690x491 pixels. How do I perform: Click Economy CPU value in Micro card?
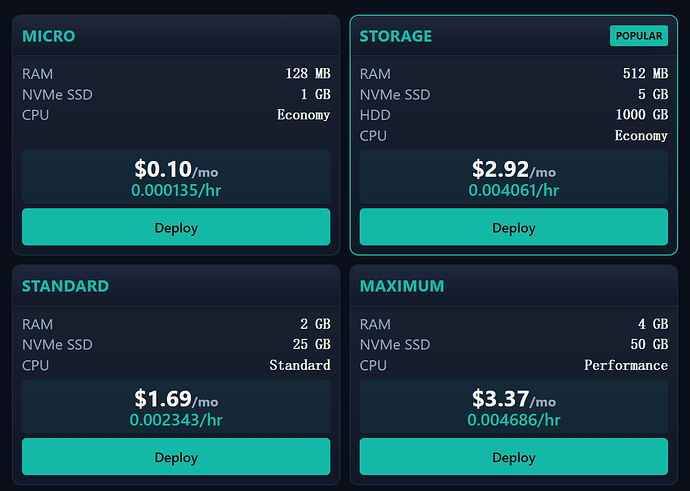coord(303,115)
